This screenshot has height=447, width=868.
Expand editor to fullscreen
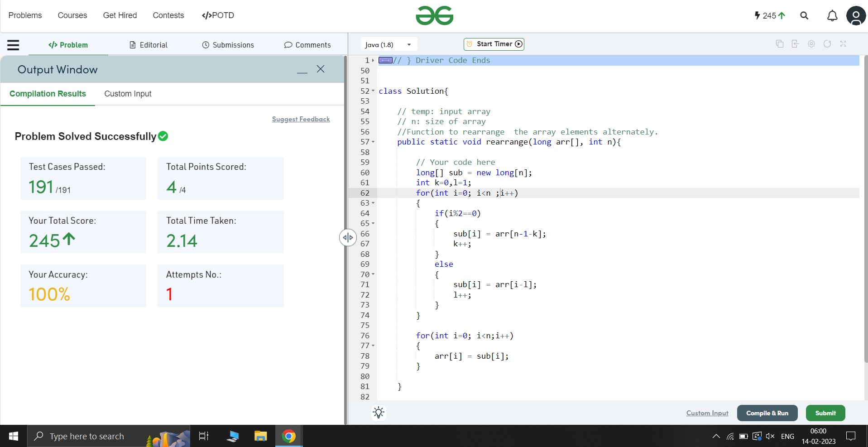pos(843,44)
